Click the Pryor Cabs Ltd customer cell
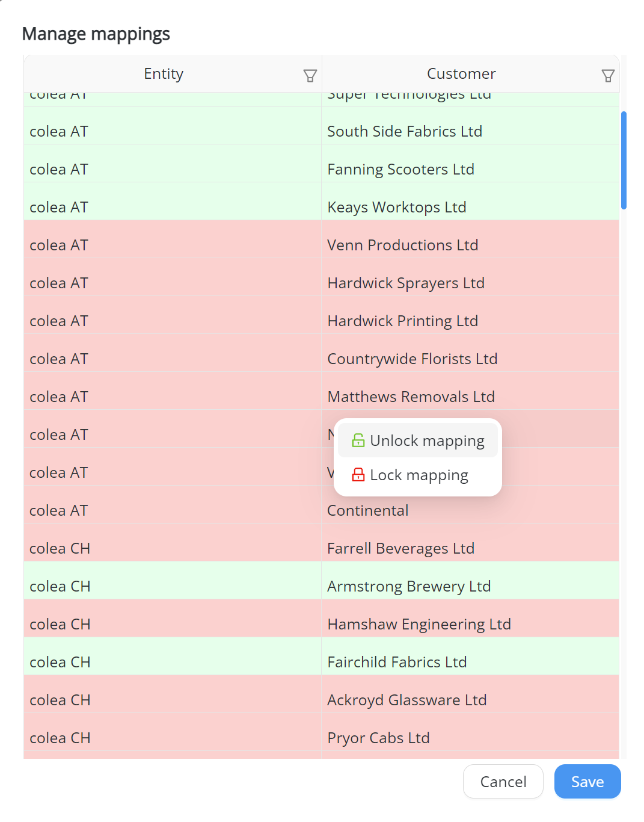Image resolution: width=644 pixels, height=822 pixels. click(378, 738)
